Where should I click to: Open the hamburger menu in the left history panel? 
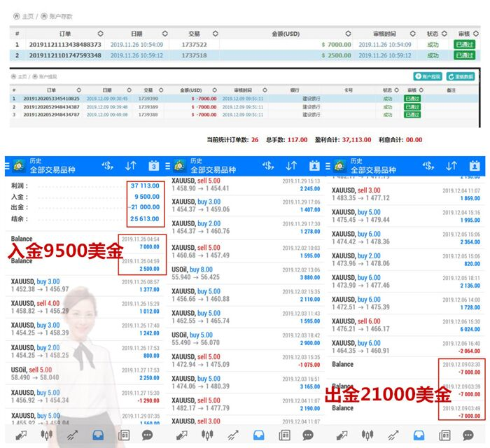7,166
